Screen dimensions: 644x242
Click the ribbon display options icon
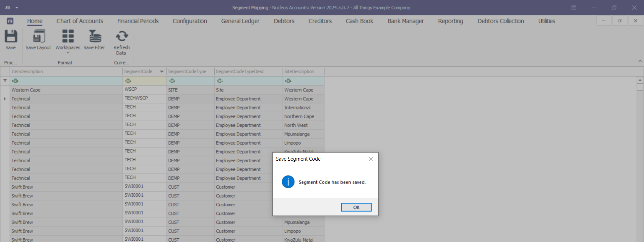click(574, 7)
